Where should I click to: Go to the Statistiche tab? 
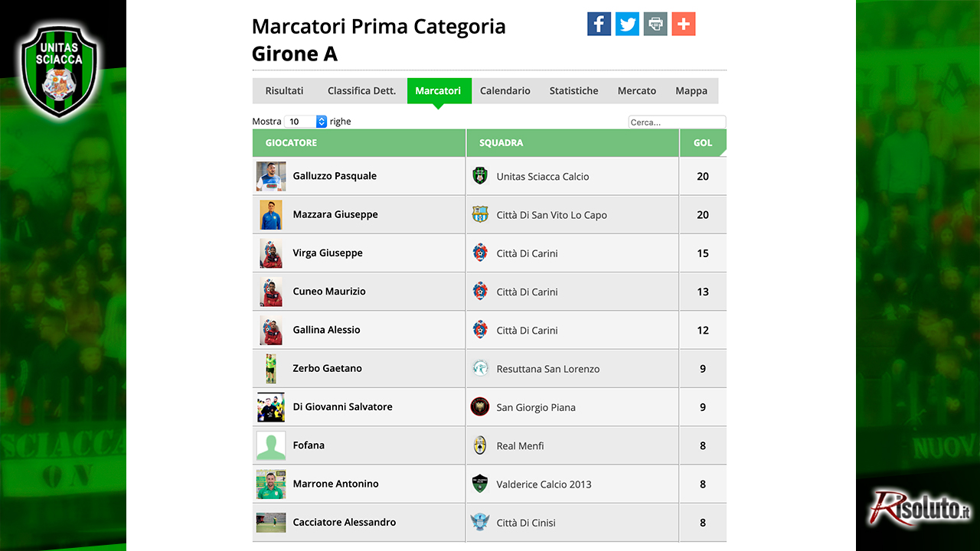574,90
